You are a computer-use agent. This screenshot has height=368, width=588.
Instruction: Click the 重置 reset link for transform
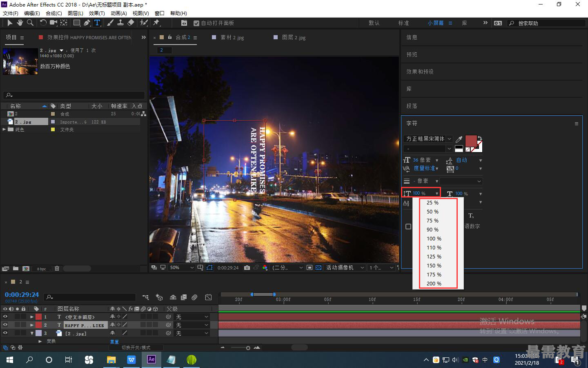tap(114, 341)
